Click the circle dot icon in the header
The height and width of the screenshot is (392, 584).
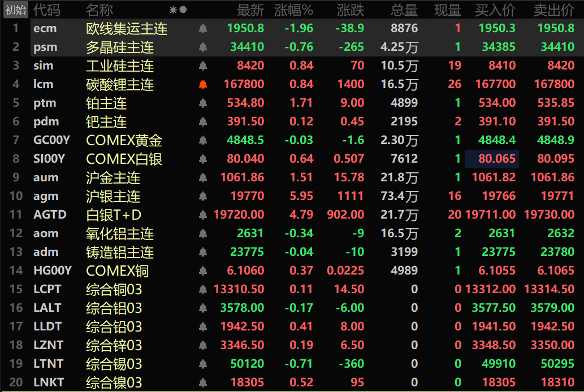click(183, 10)
